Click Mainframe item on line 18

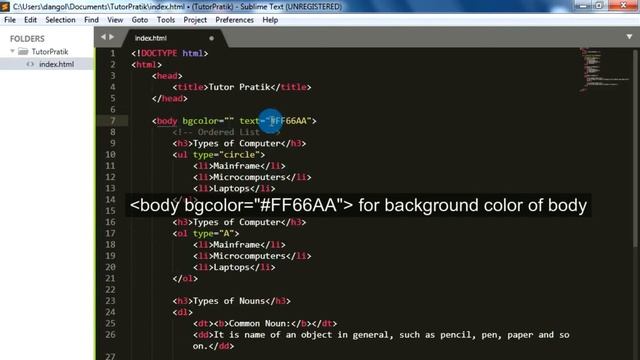[239, 245]
